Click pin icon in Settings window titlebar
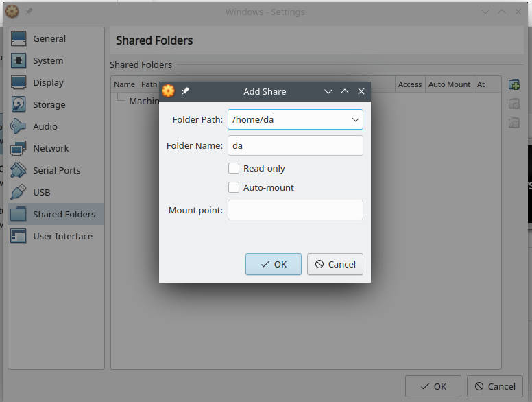Image resolution: width=532 pixels, height=402 pixels. click(x=29, y=12)
